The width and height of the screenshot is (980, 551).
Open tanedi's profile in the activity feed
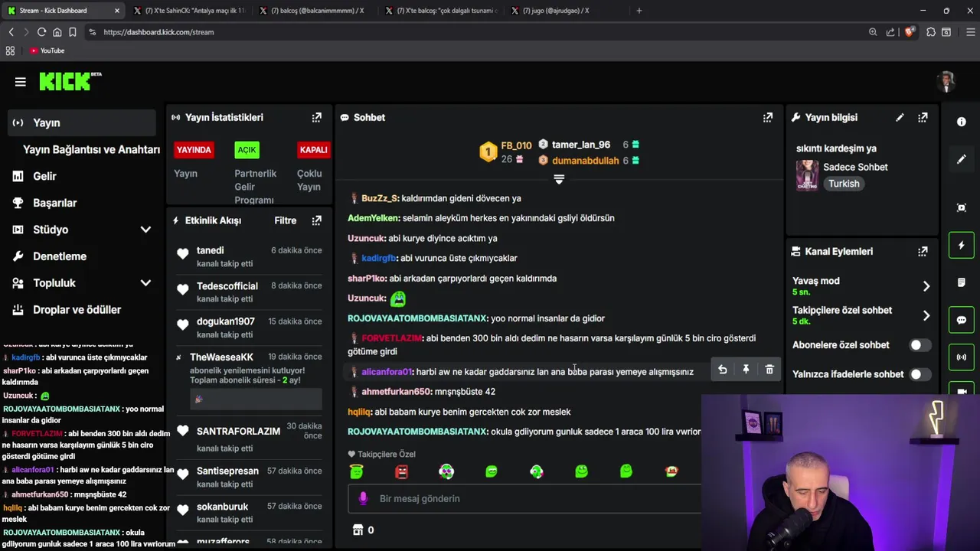click(x=211, y=250)
